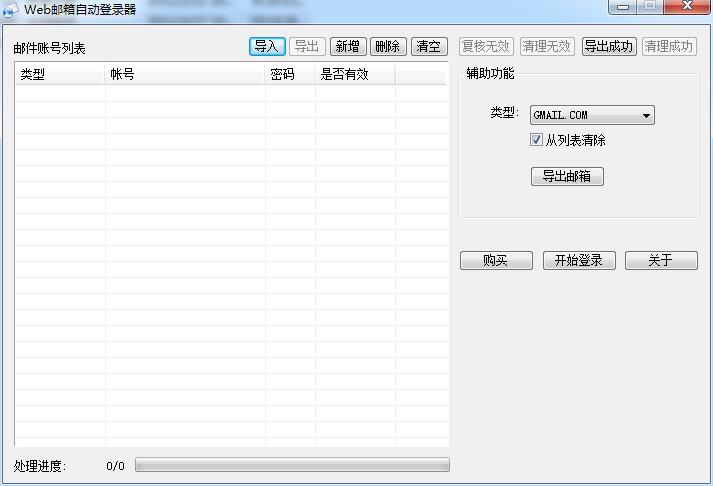Click the 购买 (Buy) button

[x=496, y=261]
